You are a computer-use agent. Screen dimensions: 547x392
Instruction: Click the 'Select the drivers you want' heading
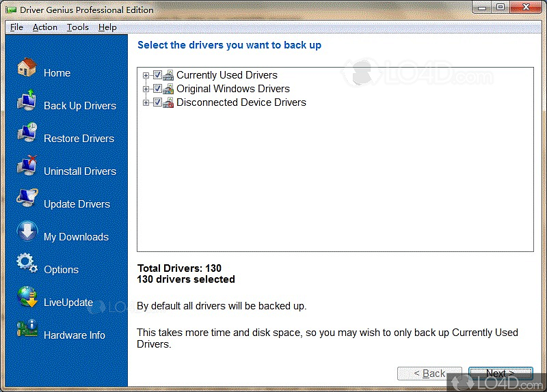(x=229, y=45)
